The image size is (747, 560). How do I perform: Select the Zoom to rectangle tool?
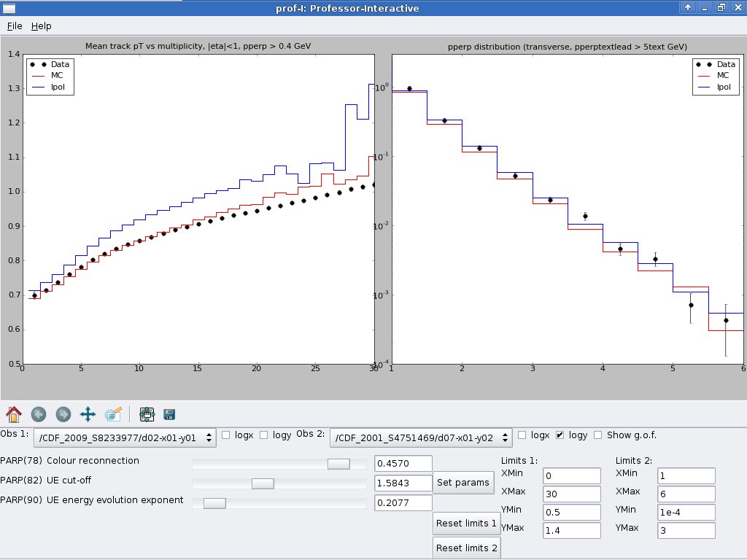coord(113,414)
